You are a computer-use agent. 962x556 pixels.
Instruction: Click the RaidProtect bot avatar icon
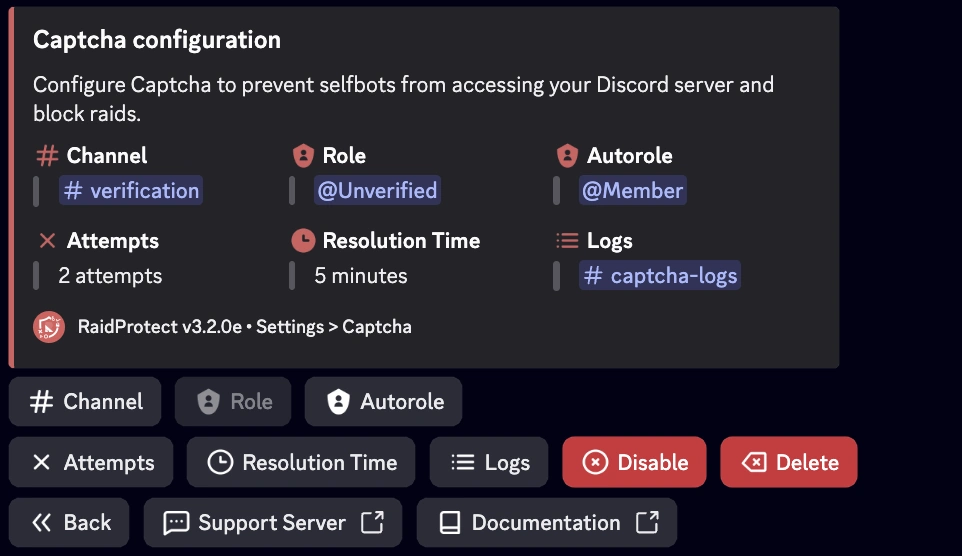pyautogui.click(x=49, y=327)
